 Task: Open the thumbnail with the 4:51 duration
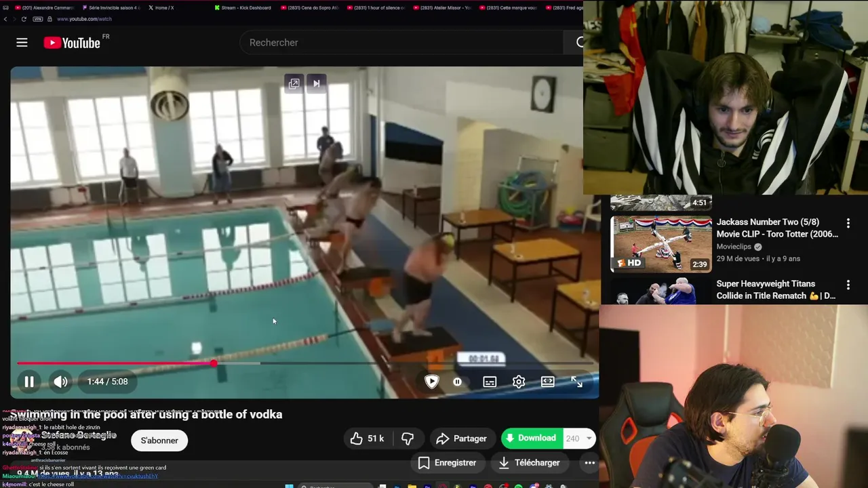(661, 203)
